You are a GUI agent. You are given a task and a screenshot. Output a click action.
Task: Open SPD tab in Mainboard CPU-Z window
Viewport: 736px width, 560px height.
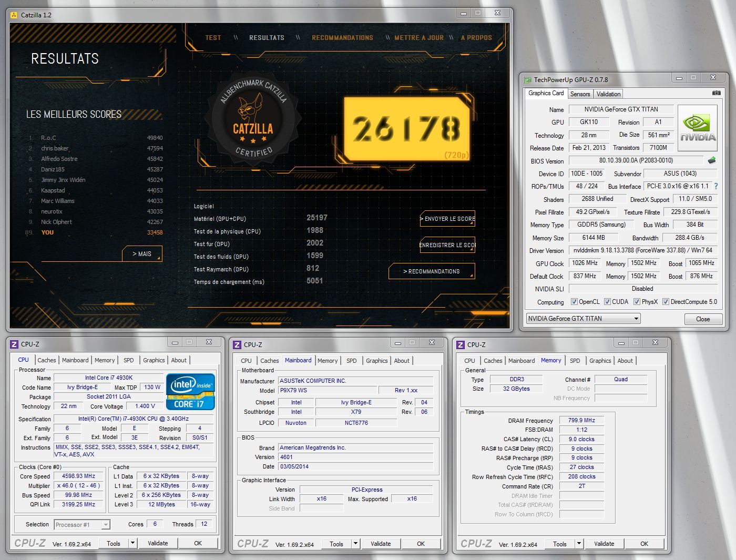[x=352, y=361]
